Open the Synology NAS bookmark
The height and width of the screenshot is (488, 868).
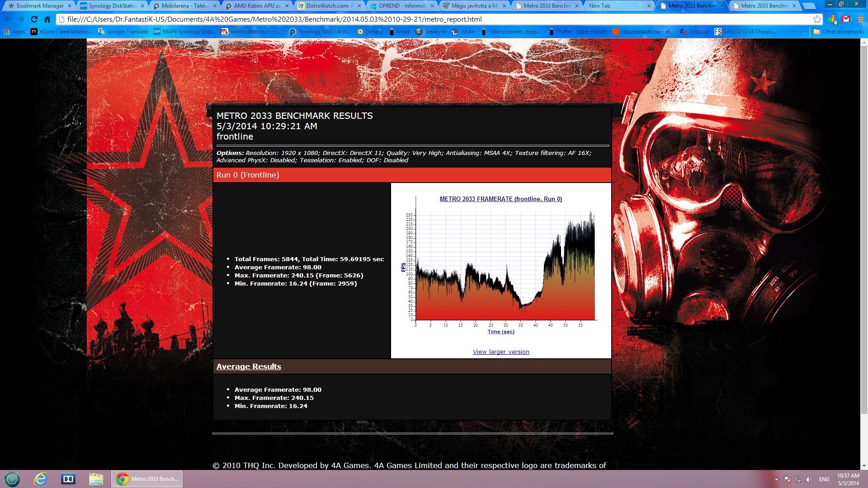click(x=320, y=32)
